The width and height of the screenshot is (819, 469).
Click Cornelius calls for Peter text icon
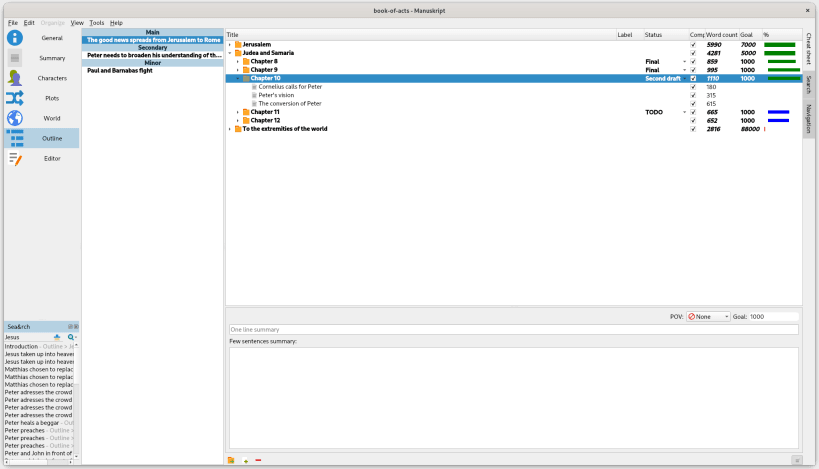click(254, 87)
